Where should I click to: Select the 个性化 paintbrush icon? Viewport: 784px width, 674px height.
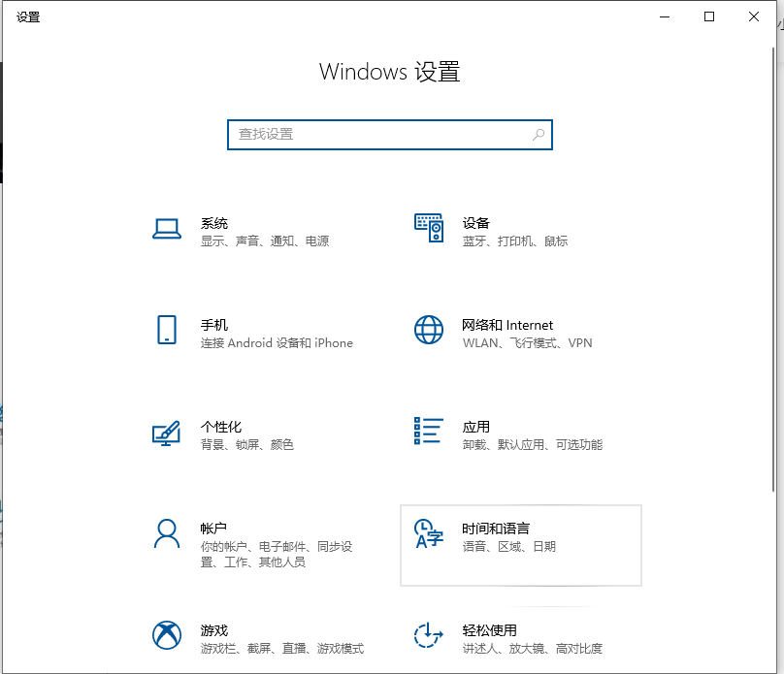tap(167, 432)
